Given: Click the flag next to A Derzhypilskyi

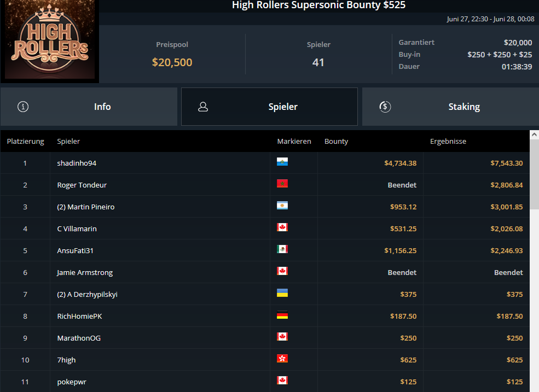Looking at the screenshot, I should point(282,292).
